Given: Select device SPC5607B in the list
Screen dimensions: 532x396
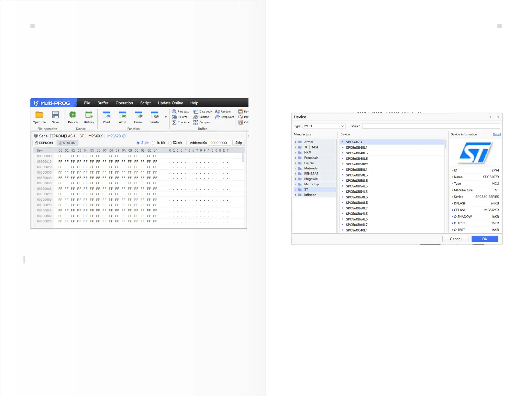Looking at the screenshot, I should click(x=392, y=142).
